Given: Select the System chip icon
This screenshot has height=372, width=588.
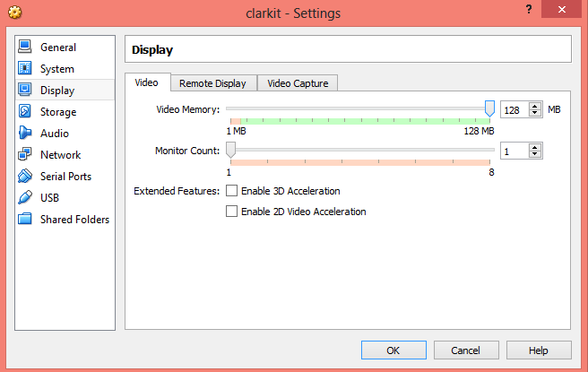Looking at the screenshot, I should (25, 68).
